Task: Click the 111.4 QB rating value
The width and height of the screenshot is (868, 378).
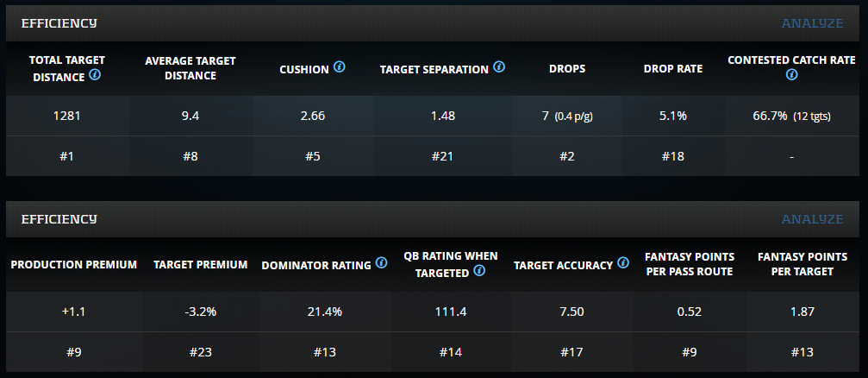Action: (452, 312)
